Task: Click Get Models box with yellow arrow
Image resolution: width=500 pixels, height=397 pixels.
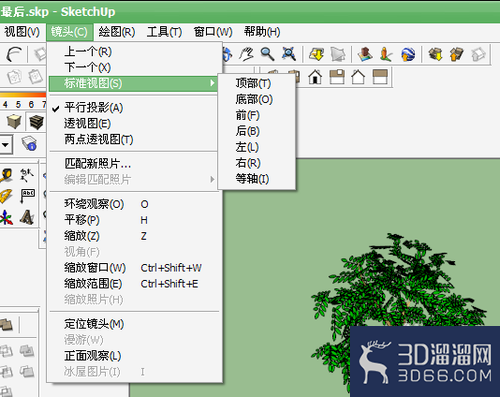Action: click(435, 54)
